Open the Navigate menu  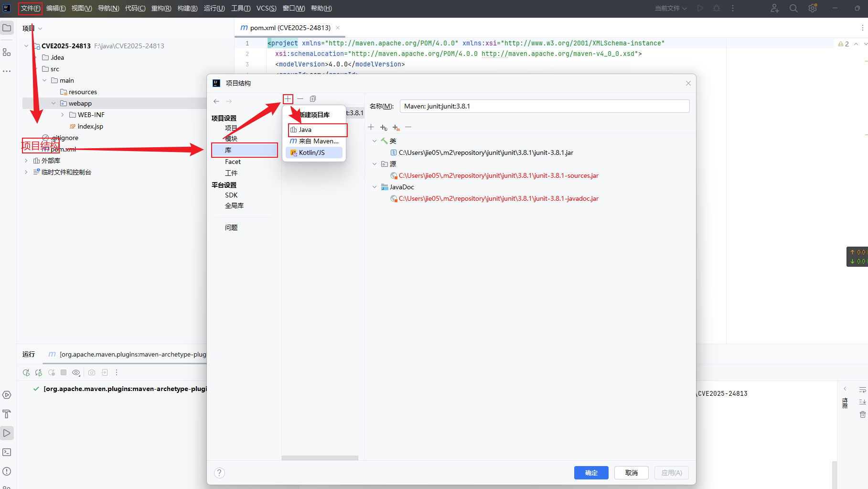tap(108, 8)
